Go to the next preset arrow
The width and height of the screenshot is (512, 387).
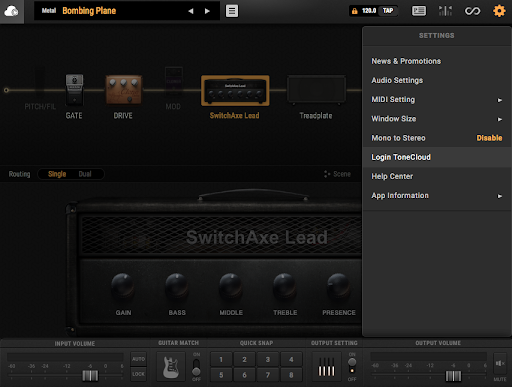pyautogui.click(x=207, y=11)
